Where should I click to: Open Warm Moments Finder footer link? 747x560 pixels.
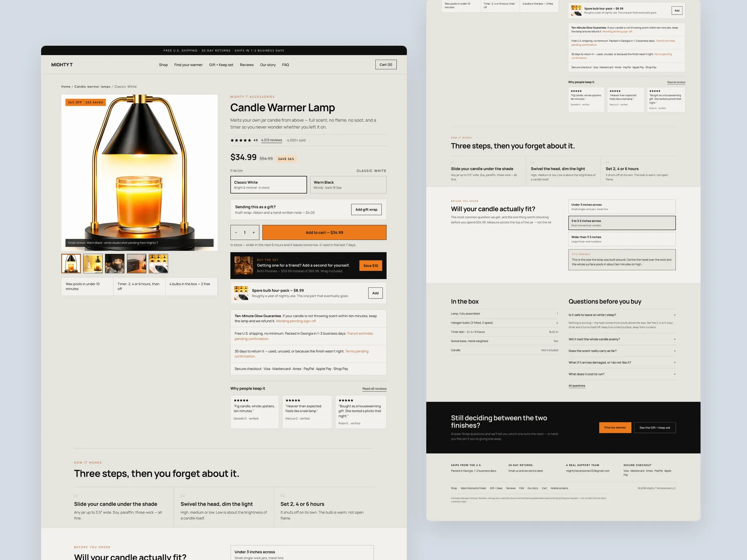click(x=473, y=488)
